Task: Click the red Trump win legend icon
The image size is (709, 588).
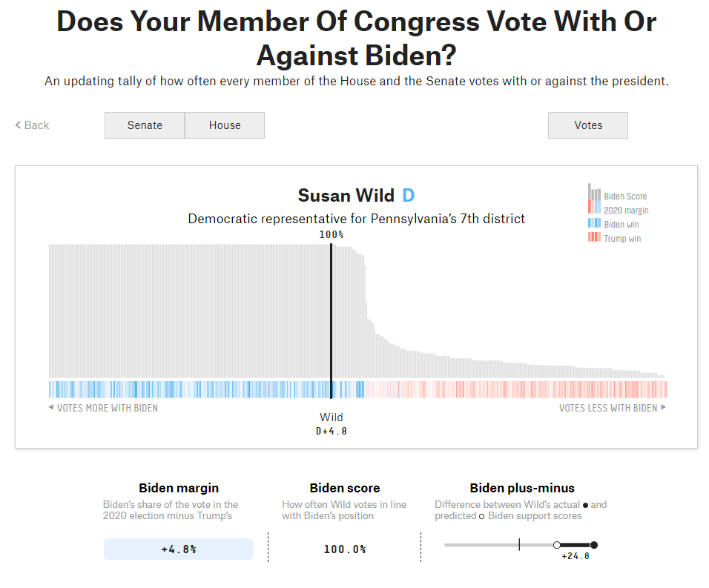Action: [594, 238]
